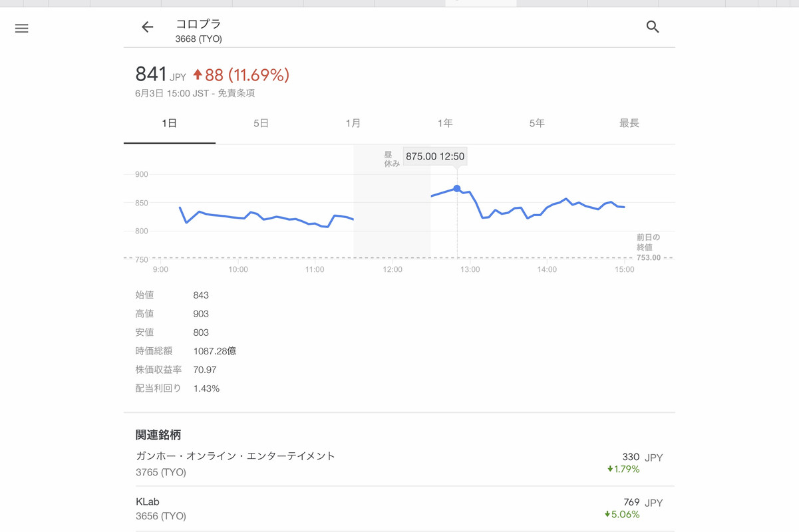Click the 始値 value 843
Viewport: 799px width, 532px height.
pyautogui.click(x=201, y=295)
